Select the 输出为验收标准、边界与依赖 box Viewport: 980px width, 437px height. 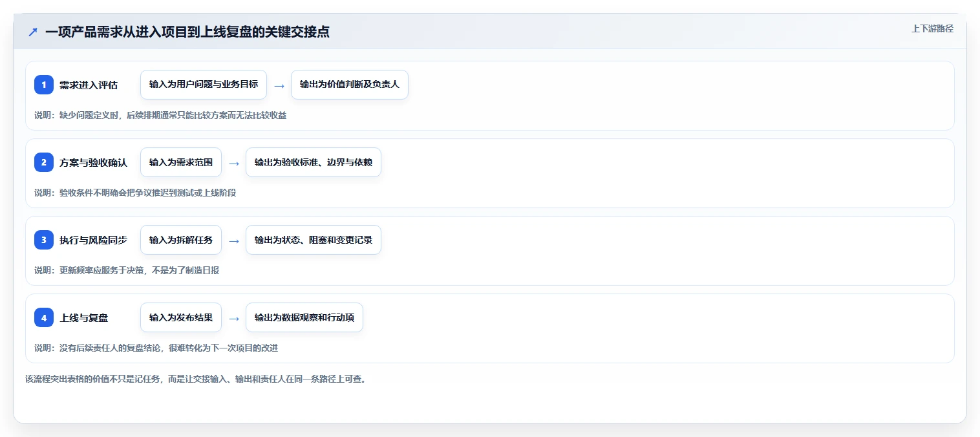[314, 162]
